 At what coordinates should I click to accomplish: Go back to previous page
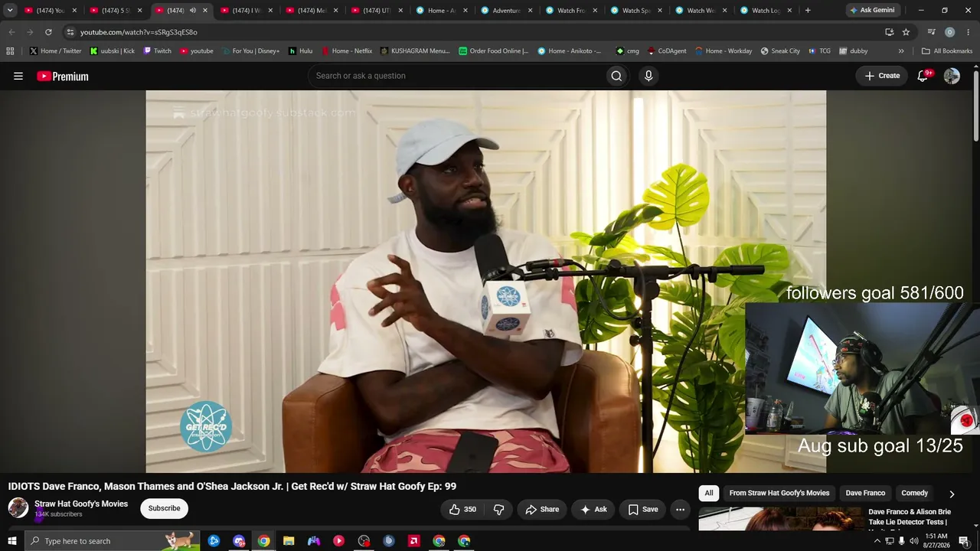coord(11,32)
